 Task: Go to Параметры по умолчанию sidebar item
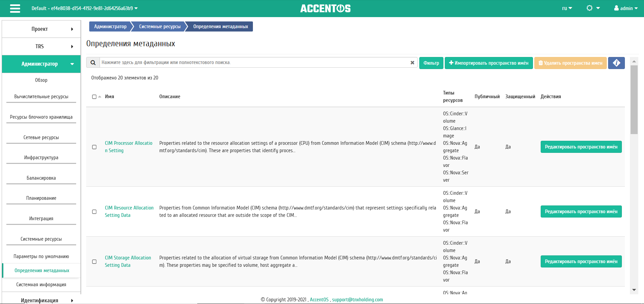41,256
